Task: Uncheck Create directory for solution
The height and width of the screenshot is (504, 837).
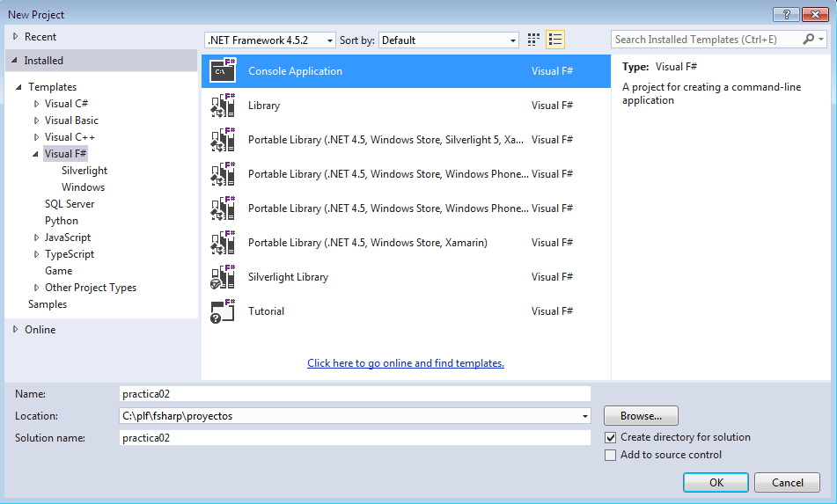Action: coord(611,437)
